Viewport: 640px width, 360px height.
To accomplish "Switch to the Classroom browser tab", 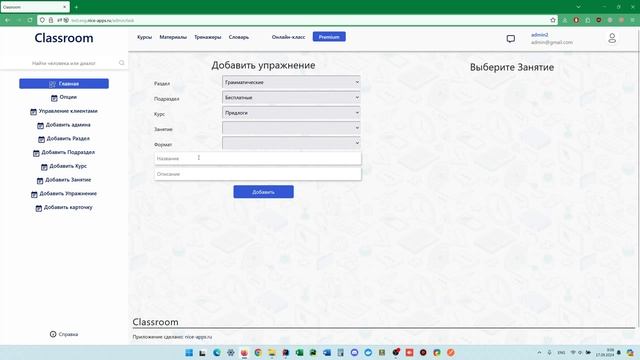I will pyautogui.click(x=35, y=7).
